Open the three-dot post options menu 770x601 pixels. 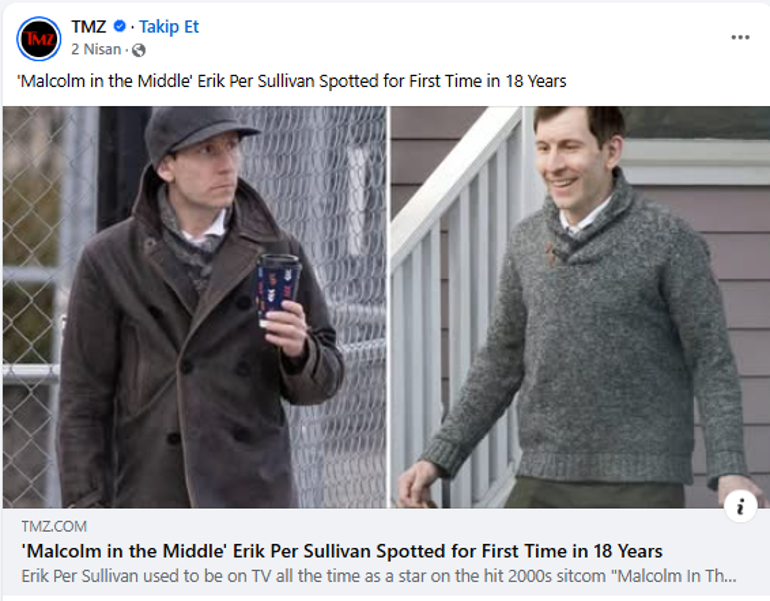click(x=740, y=37)
